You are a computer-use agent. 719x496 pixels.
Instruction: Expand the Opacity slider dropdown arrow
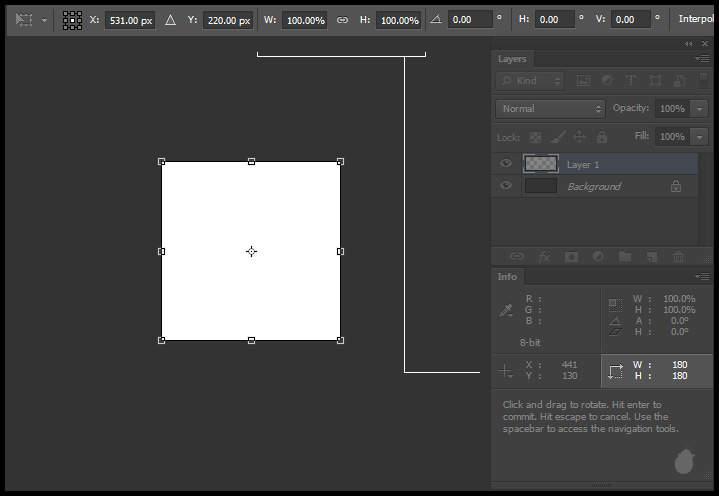(x=699, y=108)
